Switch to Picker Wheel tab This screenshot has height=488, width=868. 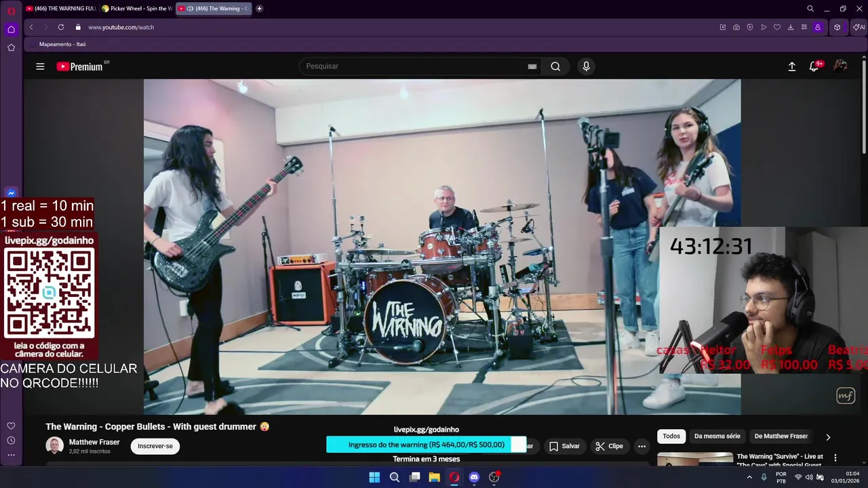(x=137, y=9)
